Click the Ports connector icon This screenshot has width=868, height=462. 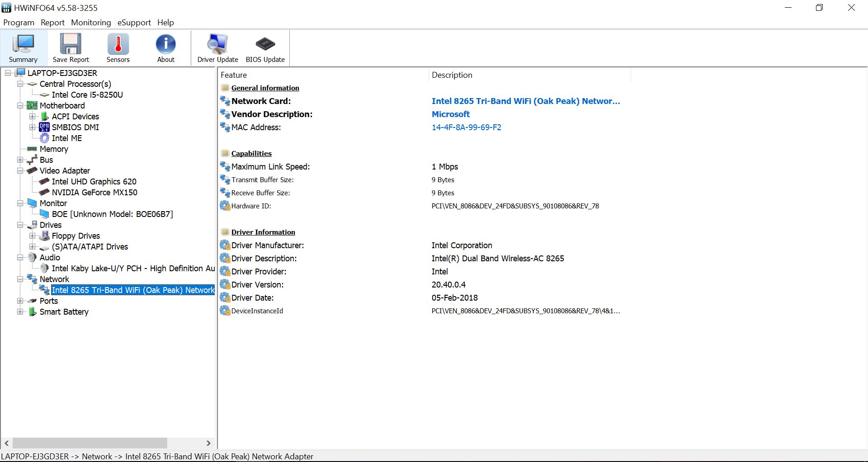(32, 301)
